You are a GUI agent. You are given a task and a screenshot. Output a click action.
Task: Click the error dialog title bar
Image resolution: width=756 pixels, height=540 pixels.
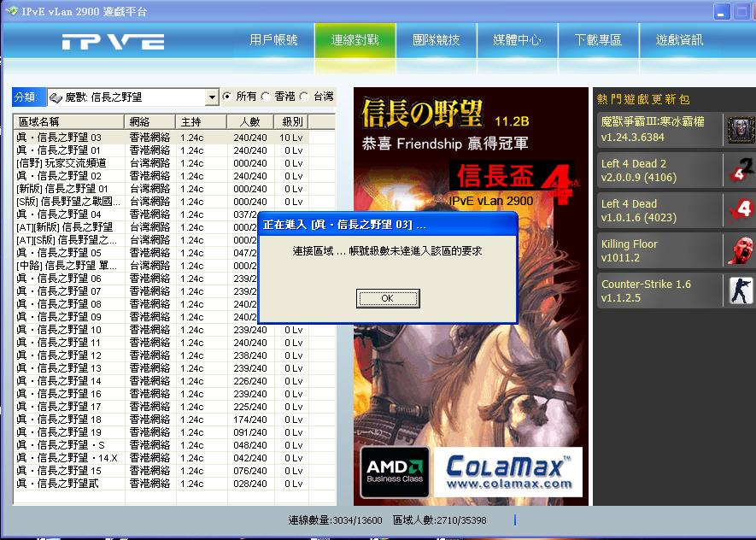(x=388, y=225)
